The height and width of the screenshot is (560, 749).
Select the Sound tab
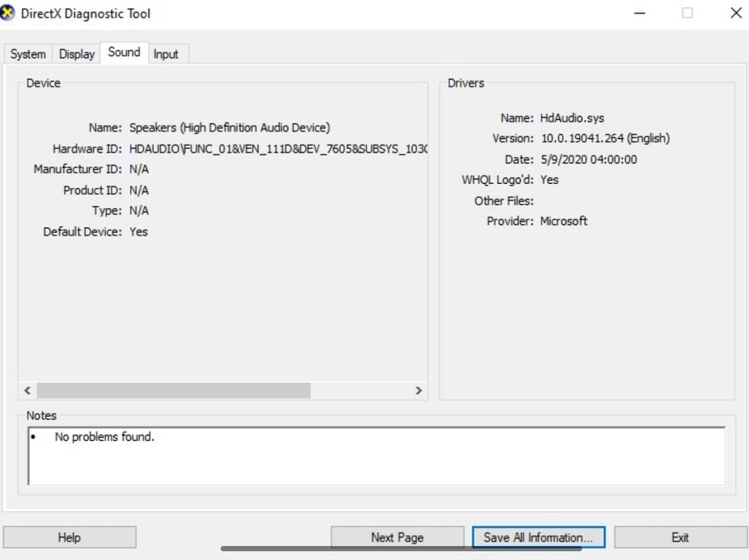pos(124,52)
